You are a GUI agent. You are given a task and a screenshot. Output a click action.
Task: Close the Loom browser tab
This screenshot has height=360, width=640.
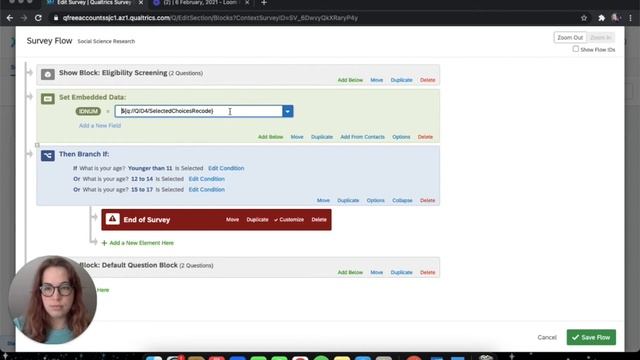[x=247, y=3]
